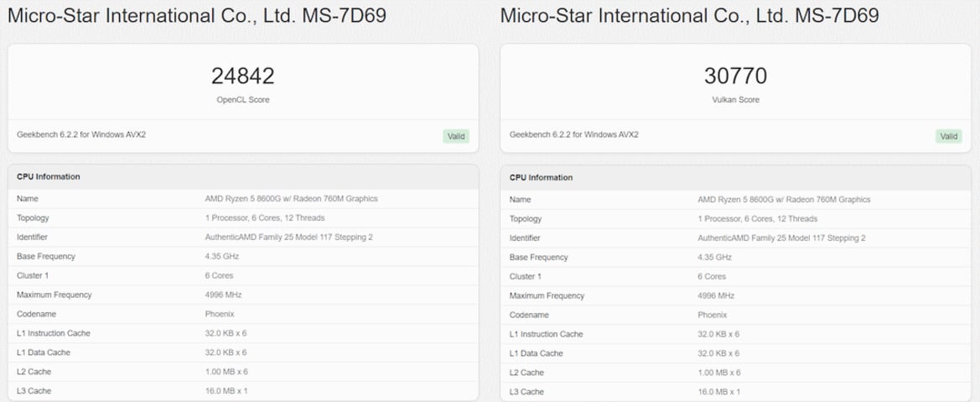Click the 'L2 Cache' label in the right table
Screen dimensions: 980x402
pyautogui.click(x=526, y=373)
